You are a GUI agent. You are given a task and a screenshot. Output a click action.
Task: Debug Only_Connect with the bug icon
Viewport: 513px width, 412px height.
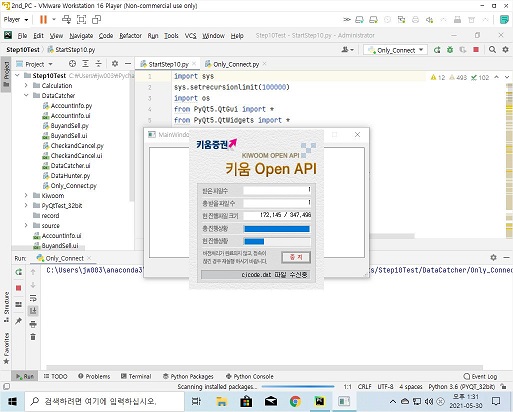pyautogui.click(x=450, y=50)
